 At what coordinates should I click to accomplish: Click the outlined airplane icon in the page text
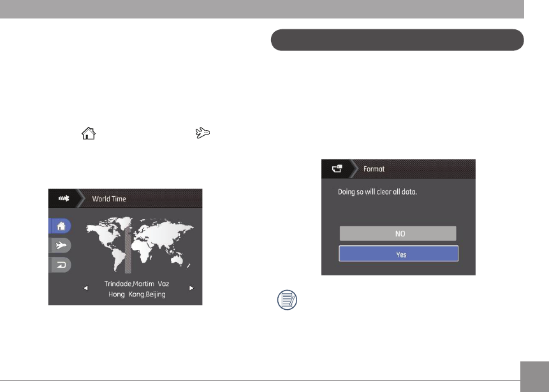point(202,133)
